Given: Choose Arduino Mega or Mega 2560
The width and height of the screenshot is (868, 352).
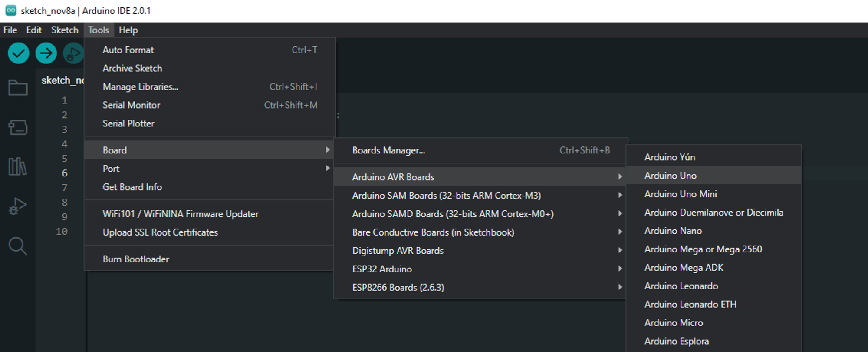Looking at the screenshot, I should tap(703, 249).
